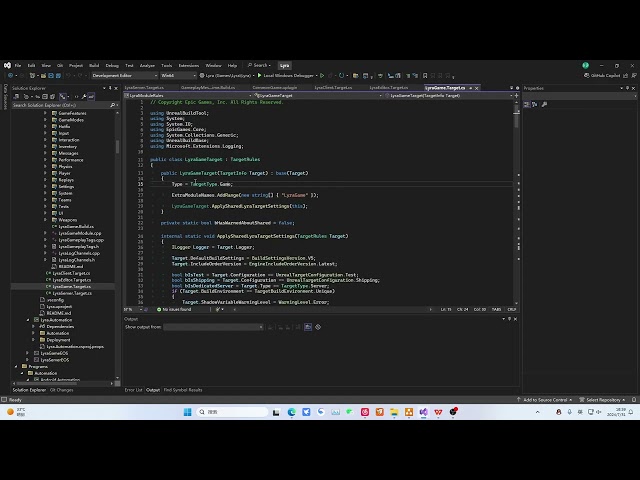Image resolution: width=640 pixels, height=480 pixels.
Task: Open the Extensions menu
Action: tap(189, 65)
